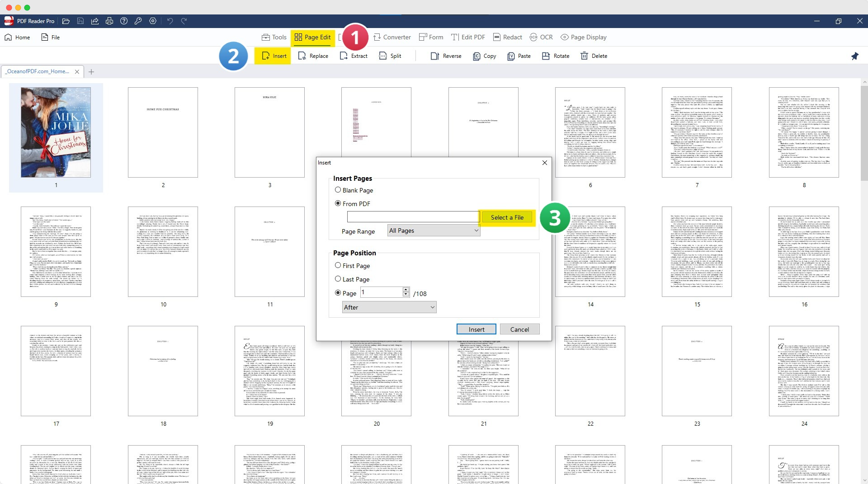Click the macOS green fullscreen dot
The width and height of the screenshot is (868, 484).
coord(27,7)
